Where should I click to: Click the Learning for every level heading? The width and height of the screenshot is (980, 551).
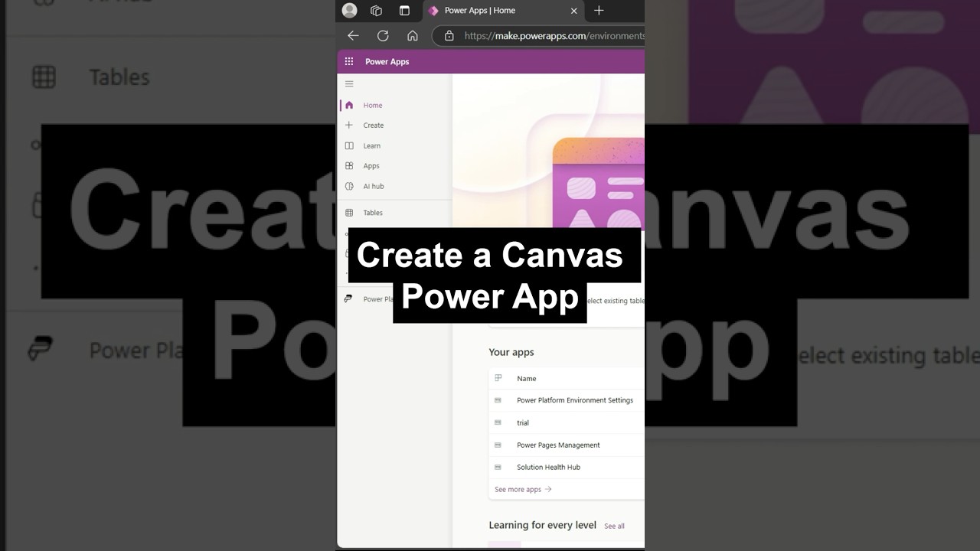click(542, 525)
